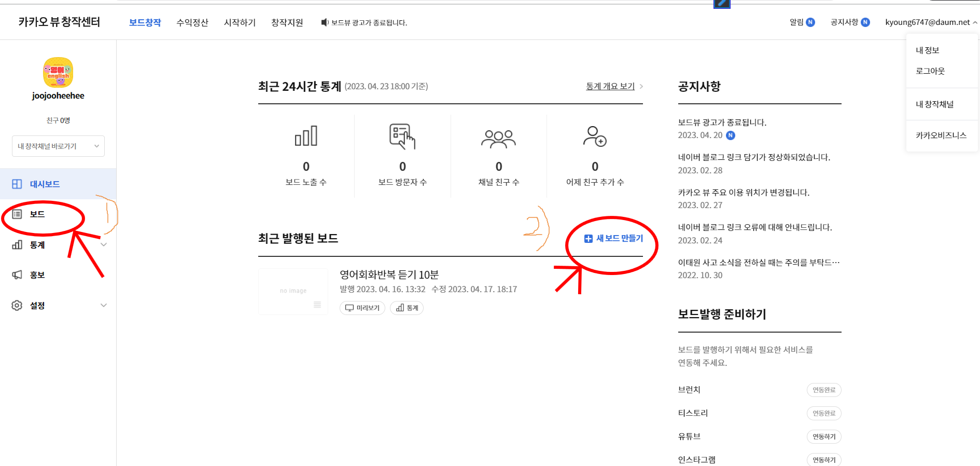Open the 수익정산 tab
The height and width of the screenshot is (466, 980).
192,22
